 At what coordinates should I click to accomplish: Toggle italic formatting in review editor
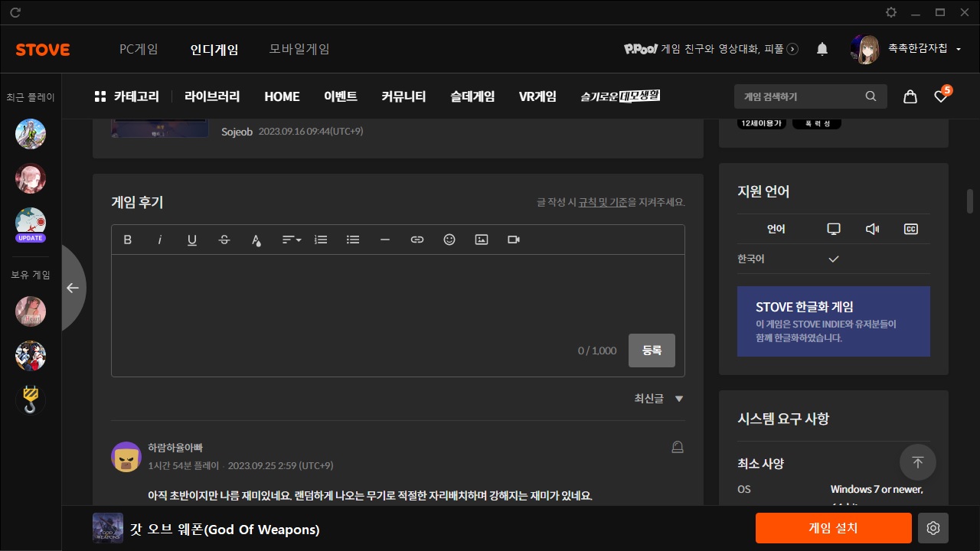click(160, 240)
